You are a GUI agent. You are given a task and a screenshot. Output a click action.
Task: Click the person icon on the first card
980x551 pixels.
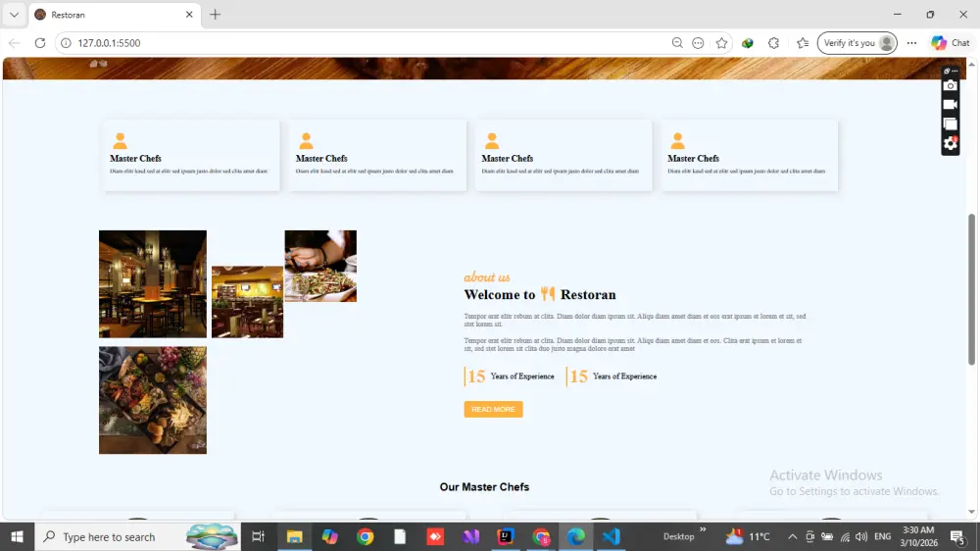pyautogui.click(x=120, y=141)
